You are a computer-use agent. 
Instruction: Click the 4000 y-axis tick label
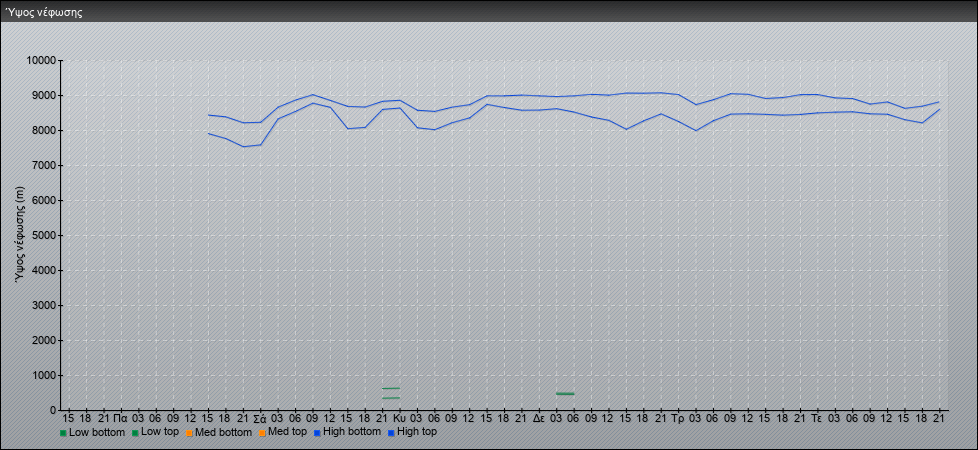[x=44, y=270]
